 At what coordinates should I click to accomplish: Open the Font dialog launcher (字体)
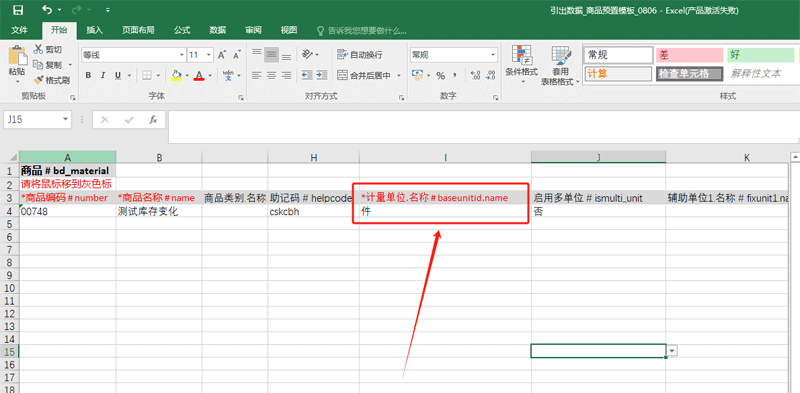click(x=240, y=96)
